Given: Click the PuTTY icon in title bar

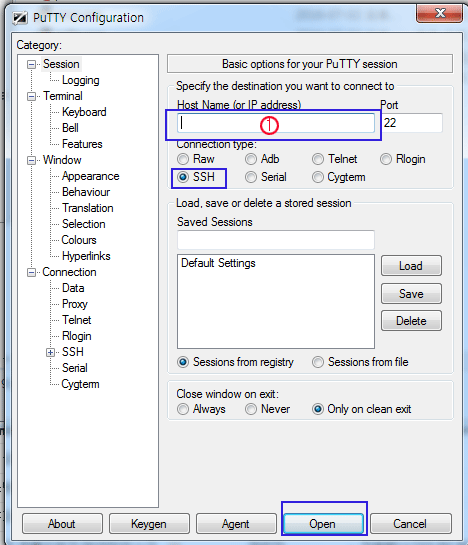Looking at the screenshot, I should tap(20, 18).
